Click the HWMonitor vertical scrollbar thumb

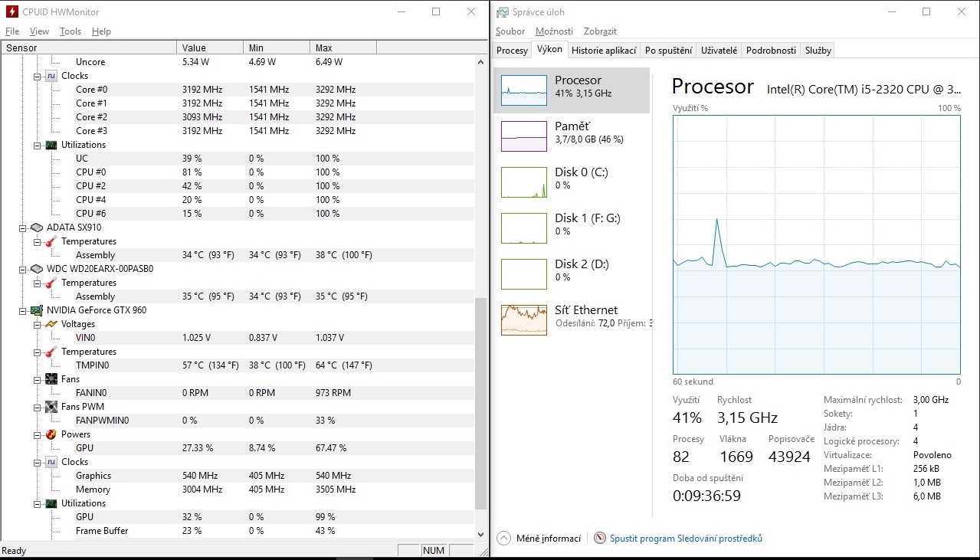pos(481,404)
